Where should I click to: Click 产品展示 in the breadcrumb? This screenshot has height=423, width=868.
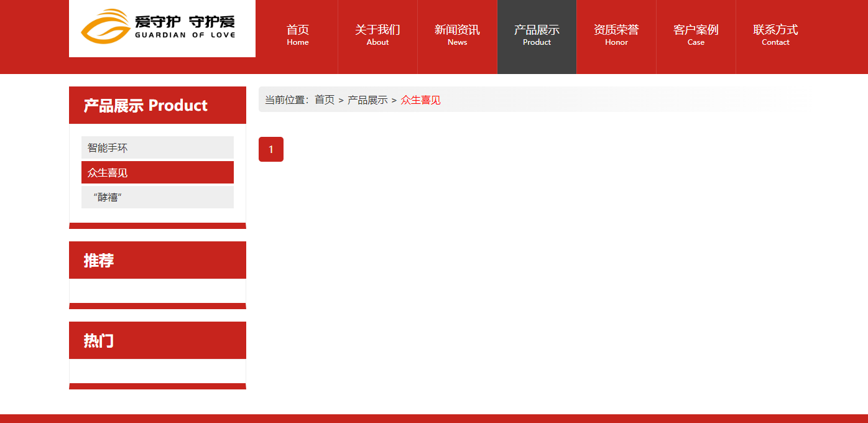(367, 100)
